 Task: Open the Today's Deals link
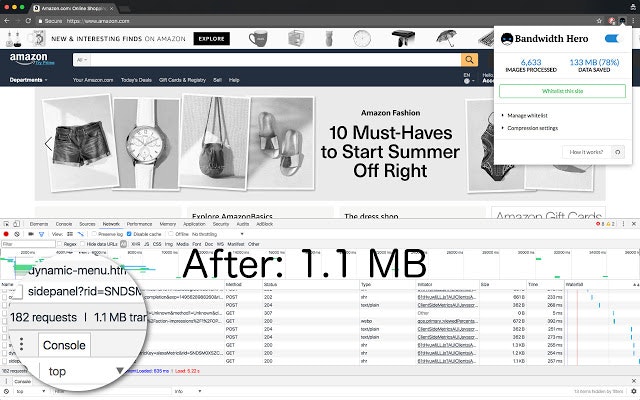[136, 80]
